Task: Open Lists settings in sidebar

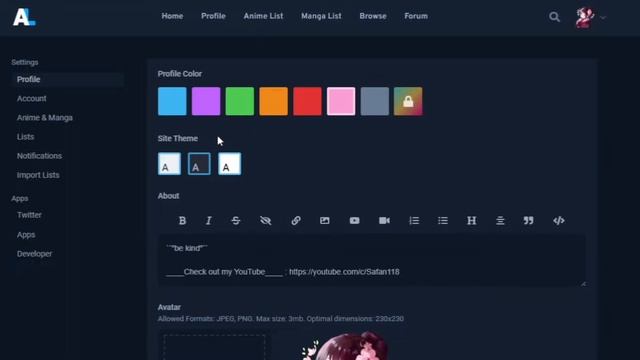Action: pyautogui.click(x=25, y=137)
